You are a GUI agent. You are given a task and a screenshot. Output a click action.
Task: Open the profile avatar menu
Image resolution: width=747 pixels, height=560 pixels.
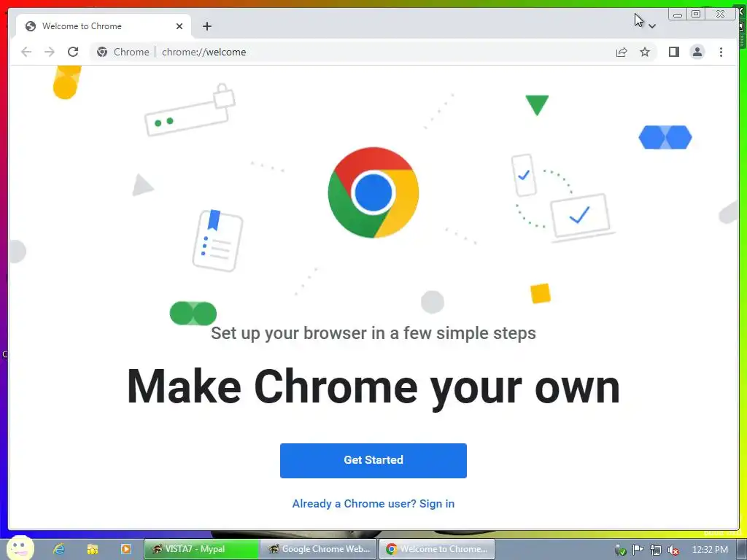(x=697, y=52)
